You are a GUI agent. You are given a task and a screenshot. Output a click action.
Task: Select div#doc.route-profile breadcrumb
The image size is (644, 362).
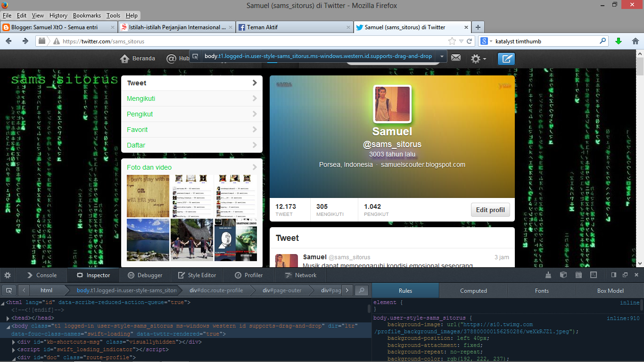216,290
